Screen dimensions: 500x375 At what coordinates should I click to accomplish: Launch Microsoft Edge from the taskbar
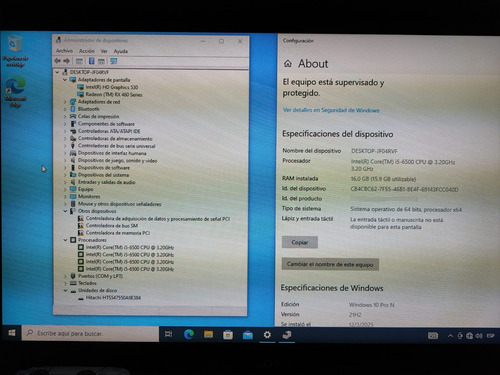click(189, 334)
